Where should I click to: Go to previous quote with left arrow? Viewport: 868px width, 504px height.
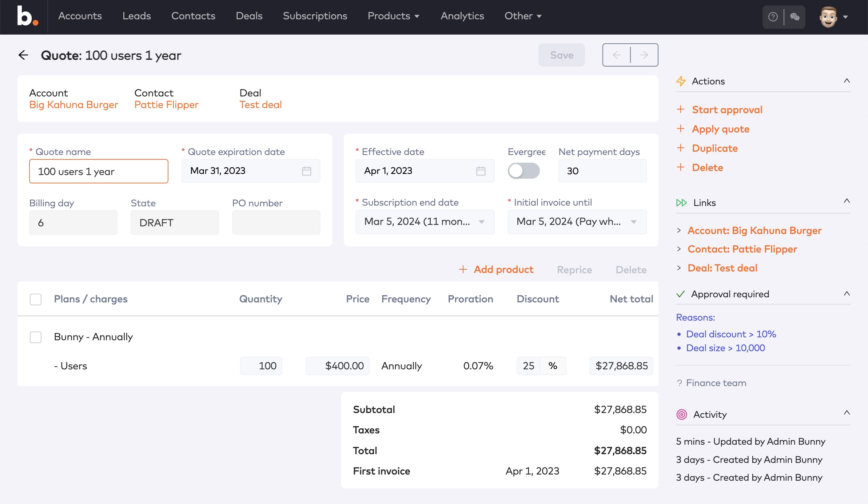[x=617, y=55]
